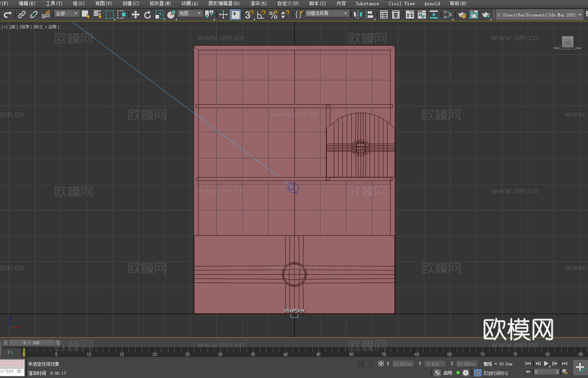Open the 修改器(M) menu
The height and width of the screenshot is (378, 588).
(x=160, y=3)
